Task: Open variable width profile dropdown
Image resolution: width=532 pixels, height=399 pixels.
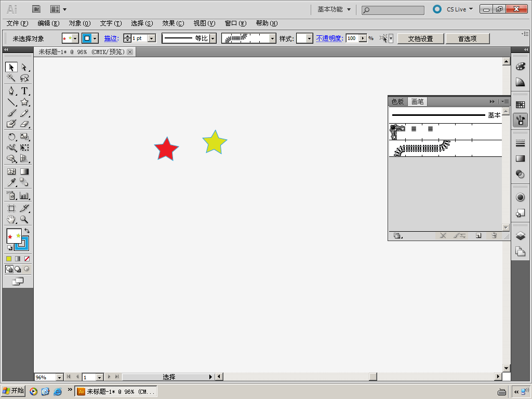Action: 213,38
